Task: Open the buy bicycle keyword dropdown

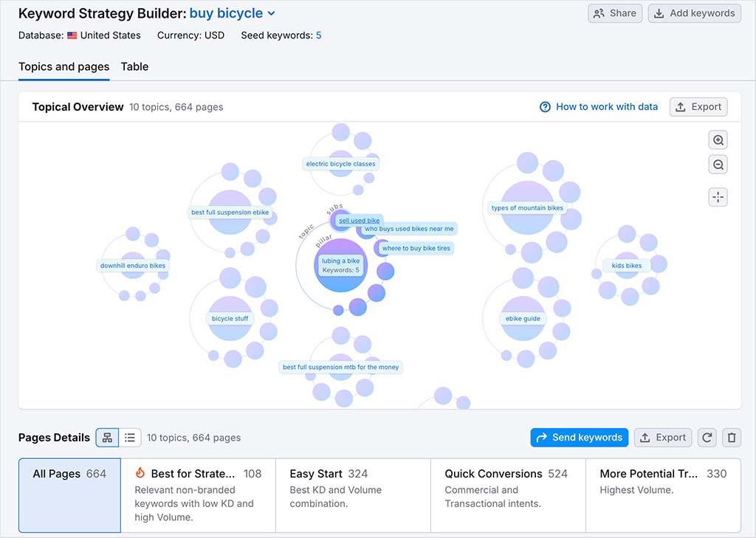Action: click(272, 13)
